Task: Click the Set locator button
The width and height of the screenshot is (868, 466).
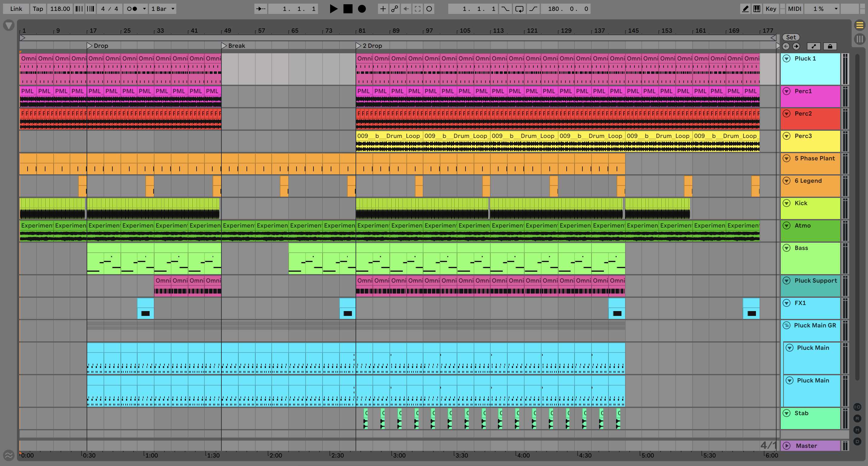Action: click(790, 38)
